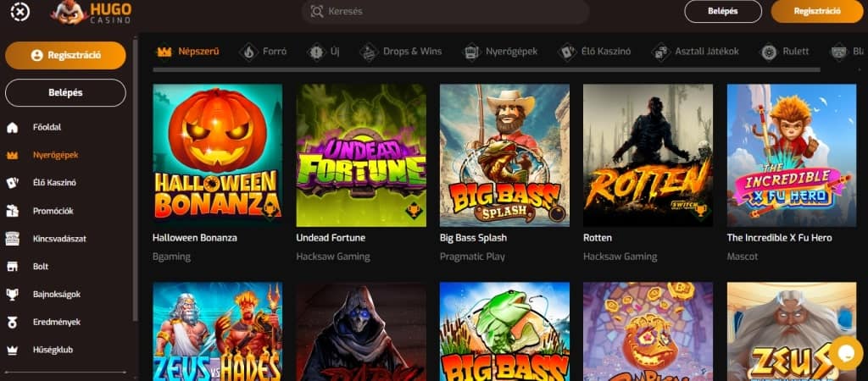Open the Halloween Bonanza game thumbnail
This screenshot has height=381, width=868.
(218, 156)
